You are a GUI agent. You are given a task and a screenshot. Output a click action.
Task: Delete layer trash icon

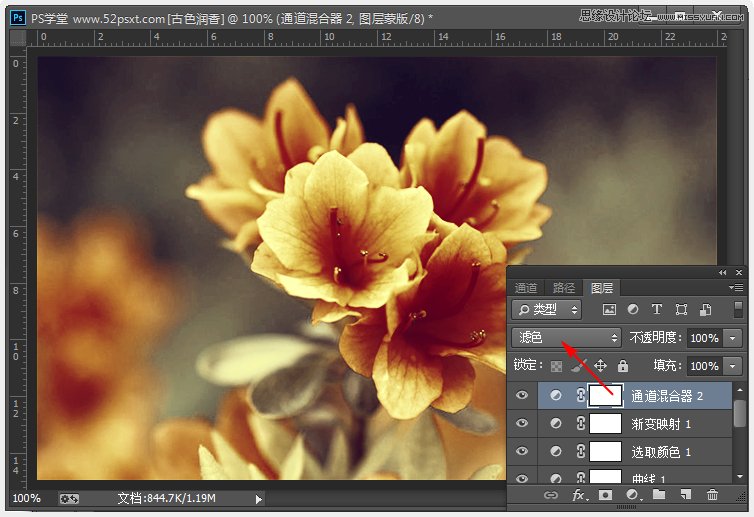[712, 494]
